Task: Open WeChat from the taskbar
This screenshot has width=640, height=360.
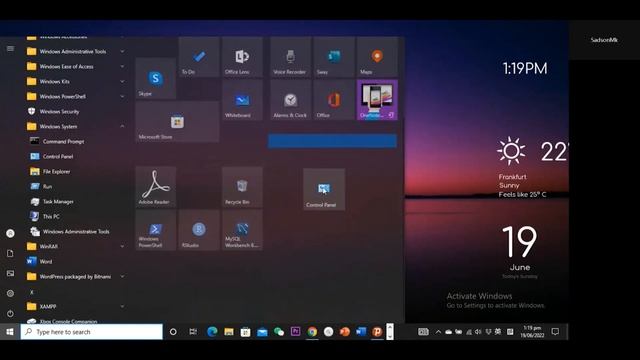Action: 279,332
